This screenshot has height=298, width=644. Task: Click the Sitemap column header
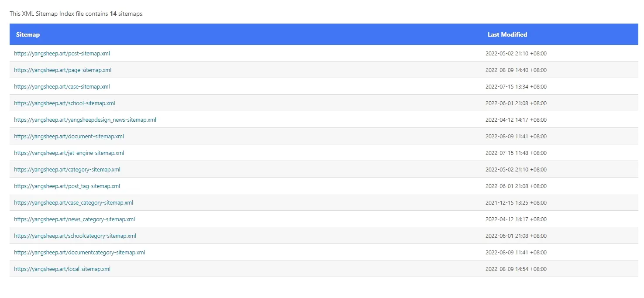(28, 34)
